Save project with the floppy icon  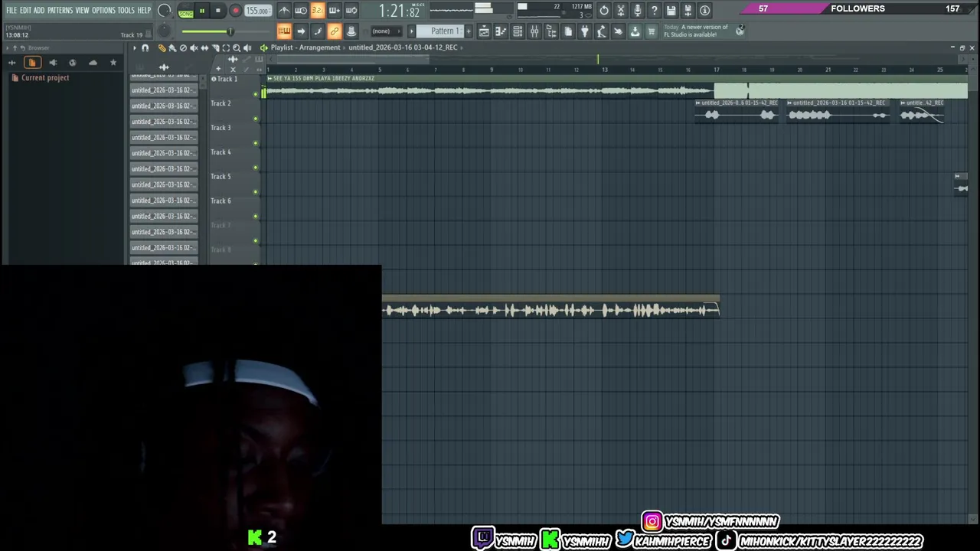671,11
